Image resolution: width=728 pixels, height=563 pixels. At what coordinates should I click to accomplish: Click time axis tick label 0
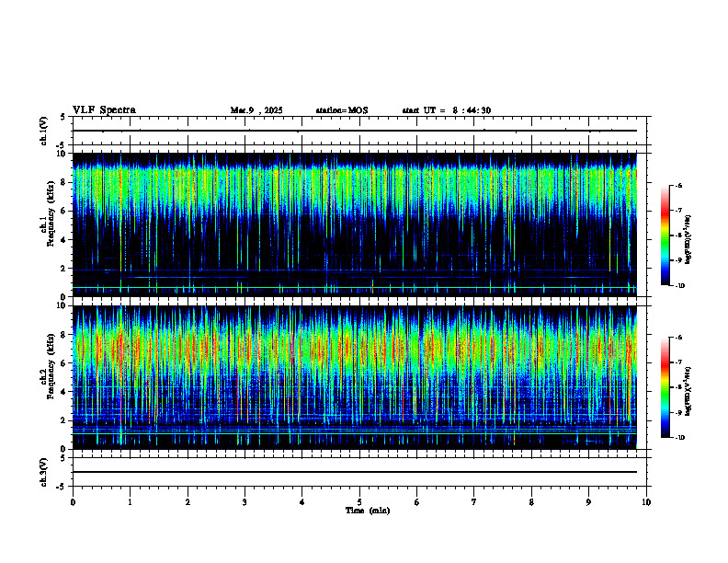(73, 502)
